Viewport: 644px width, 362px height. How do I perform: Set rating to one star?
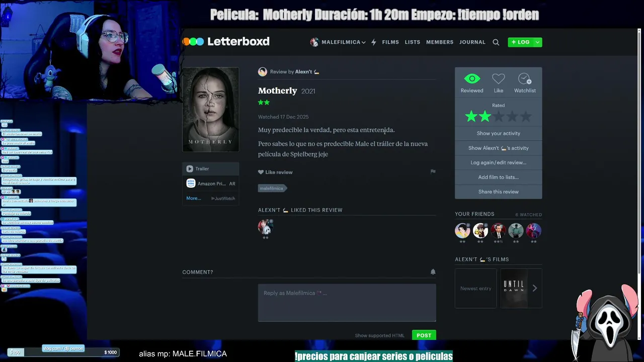(x=471, y=117)
